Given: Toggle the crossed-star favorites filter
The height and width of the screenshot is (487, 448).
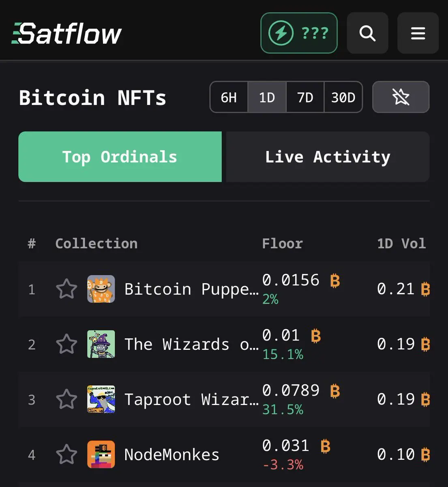Looking at the screenshot, I should (401, 97).
